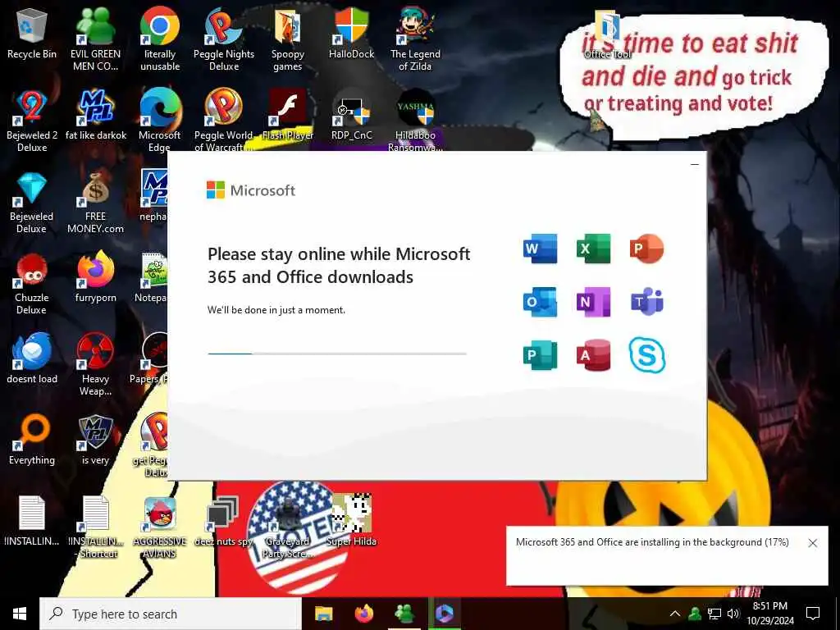
Task: Click the green person tray icon
Action: (695, 614)
